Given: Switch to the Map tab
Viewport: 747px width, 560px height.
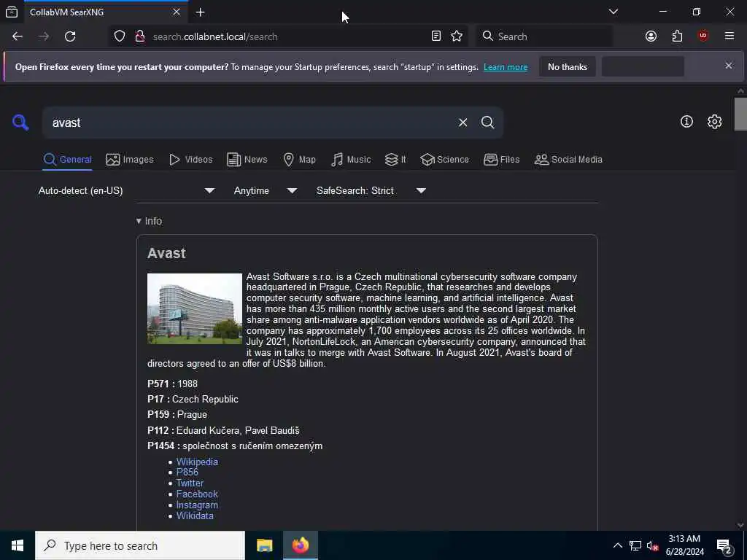Looking at the screenshot, I should [x=300, y=160].
